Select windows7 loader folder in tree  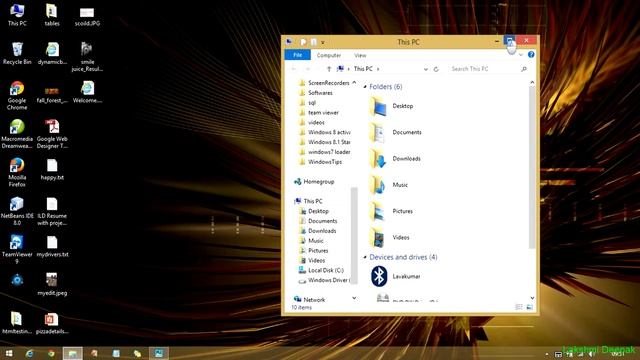(324, 152)
